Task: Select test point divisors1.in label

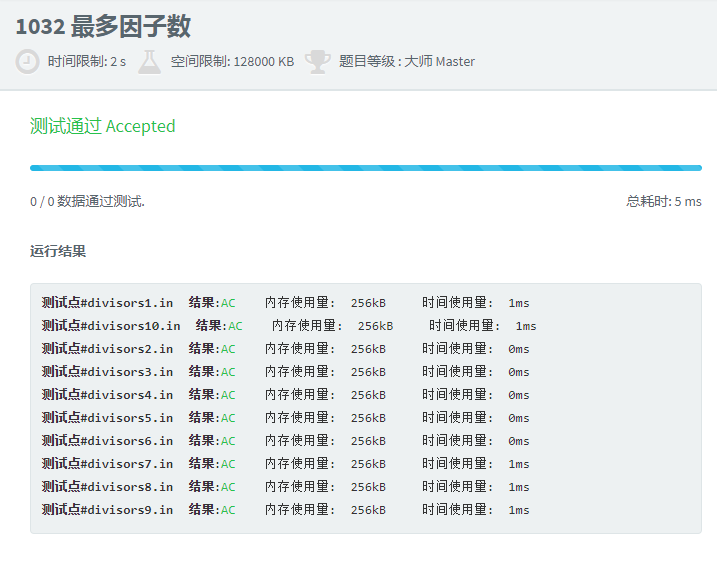Action: tap(107, 303)
